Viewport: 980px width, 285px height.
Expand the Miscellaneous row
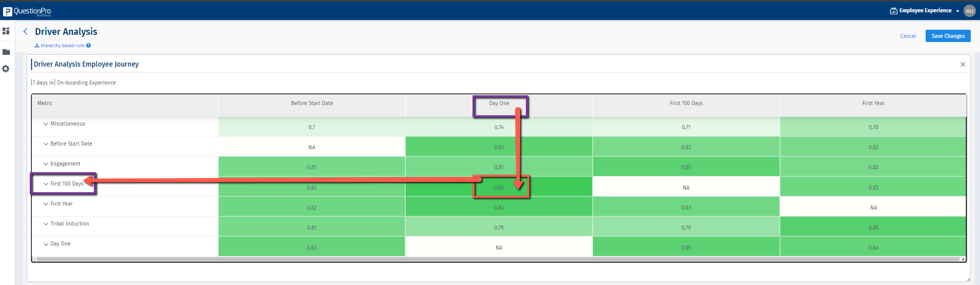coord(46,124)
